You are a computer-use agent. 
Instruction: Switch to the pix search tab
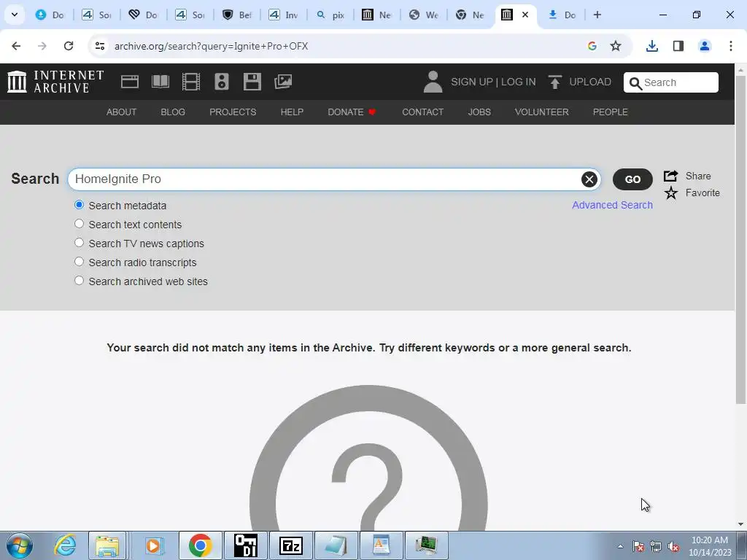tap(330, 15)
